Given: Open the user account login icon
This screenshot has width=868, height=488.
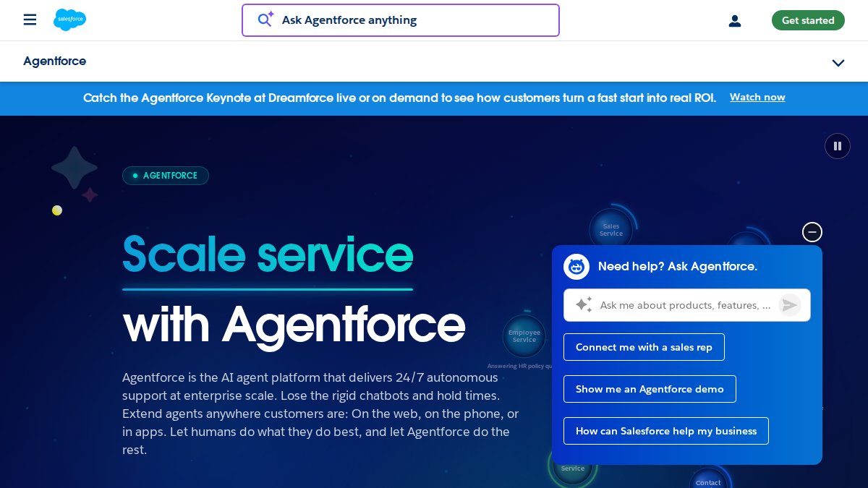Looking at the screenshot, I should click(735, 21).
